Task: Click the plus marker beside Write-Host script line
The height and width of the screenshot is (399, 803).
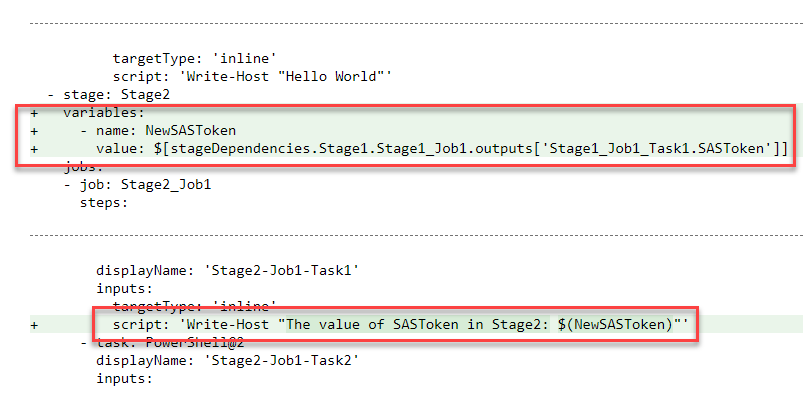Action: tap(34, 325)
